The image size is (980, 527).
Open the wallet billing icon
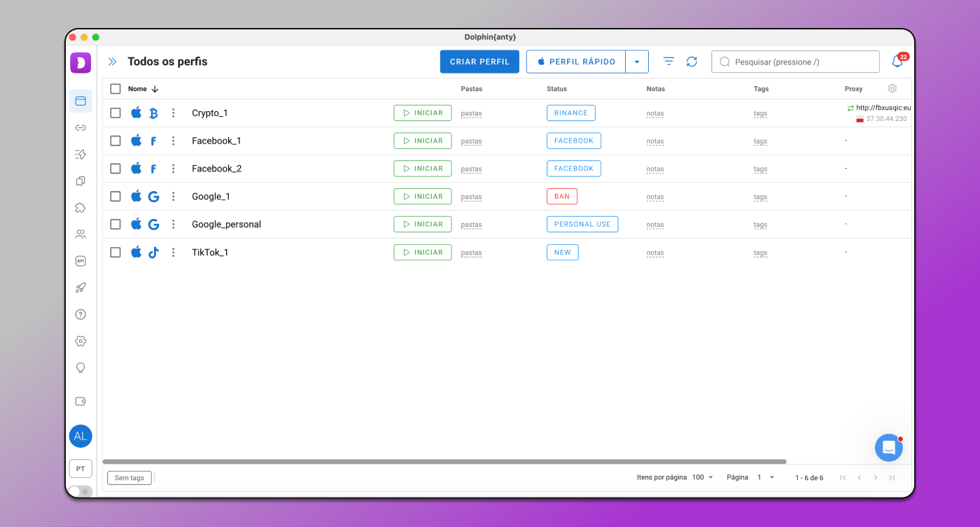click(80, 401)
